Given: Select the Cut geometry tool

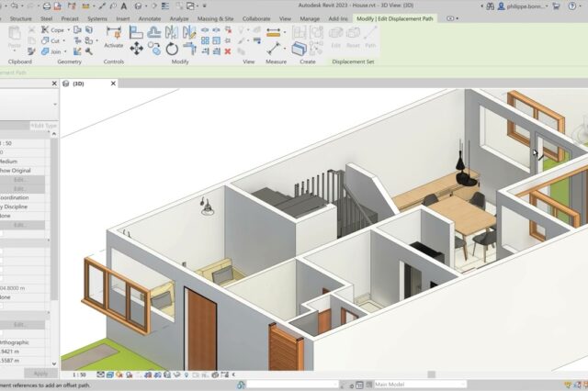Looking at the screenshot, I should (45, 40).
